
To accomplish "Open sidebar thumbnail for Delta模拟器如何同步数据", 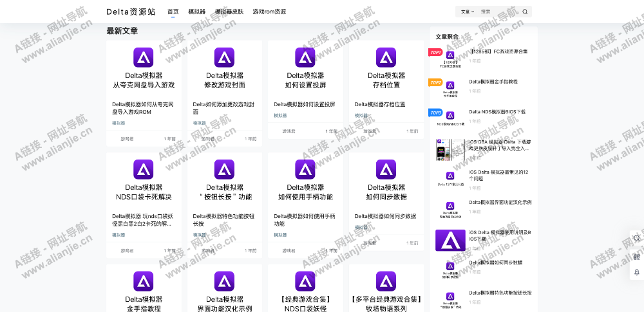I will pyautogui.click(x=450, y=270).
